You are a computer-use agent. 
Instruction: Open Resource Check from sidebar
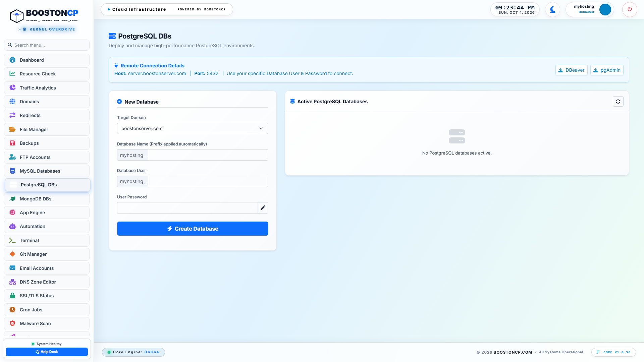(x=47, y=74)
